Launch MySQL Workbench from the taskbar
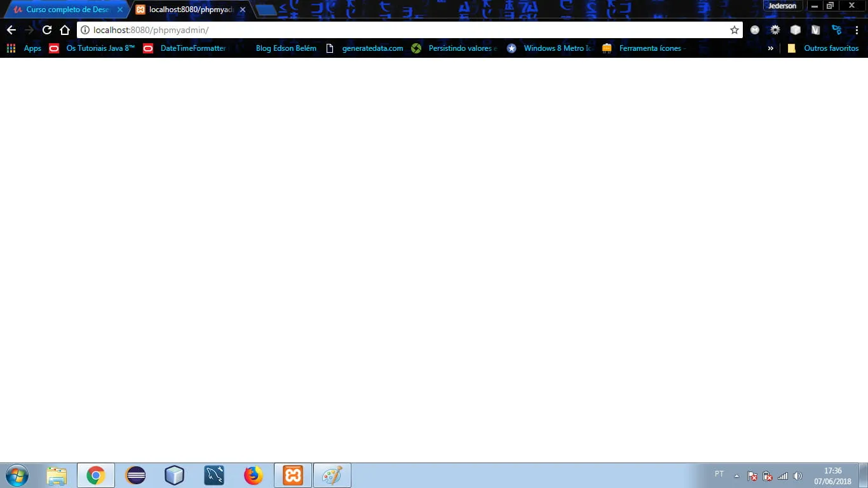The width and height of the screenshot is (868, 488). (x=214, y=475)
